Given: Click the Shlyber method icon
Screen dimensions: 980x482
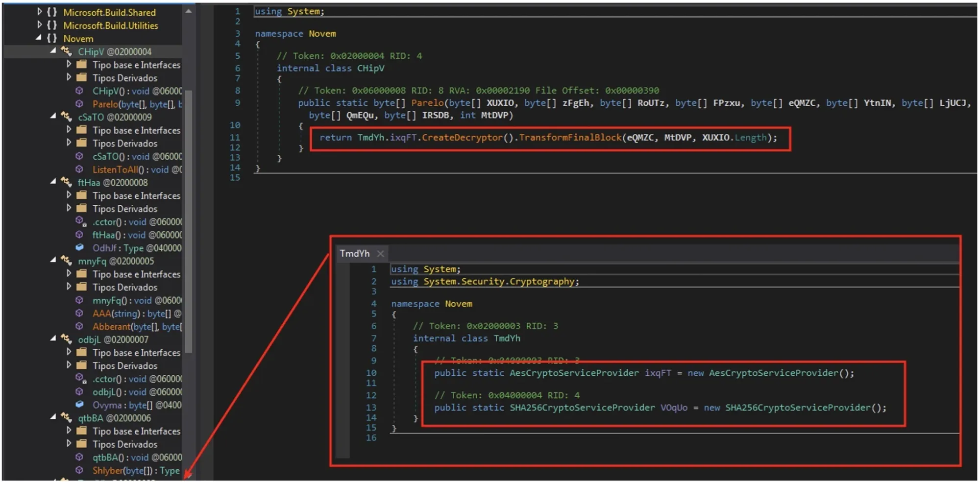Looking at the screenshot, I should coord(79,470).
